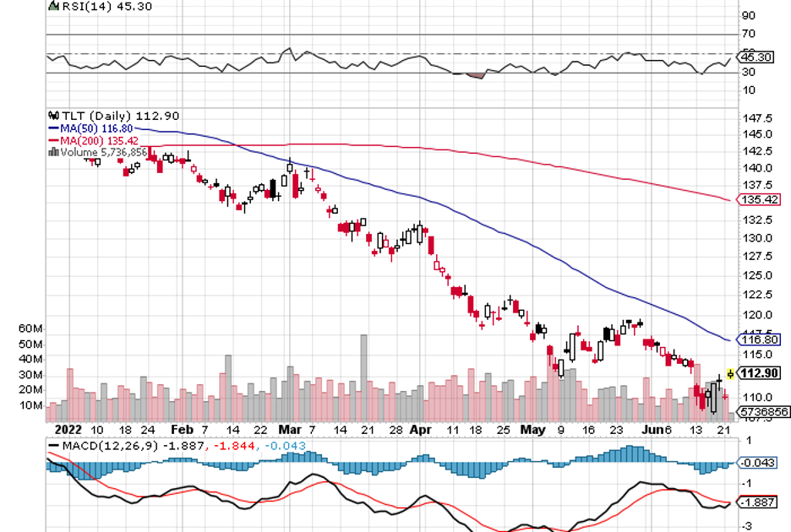Click the MA(200) 135.42 legend text
This screenshot has width=791, height=532.
click(x=99, y=141)
